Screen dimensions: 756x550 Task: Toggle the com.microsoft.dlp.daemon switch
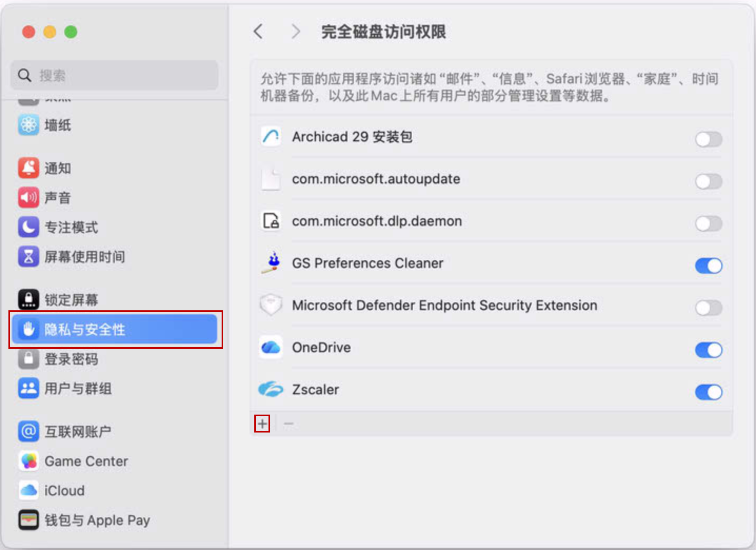pos(709,223)
